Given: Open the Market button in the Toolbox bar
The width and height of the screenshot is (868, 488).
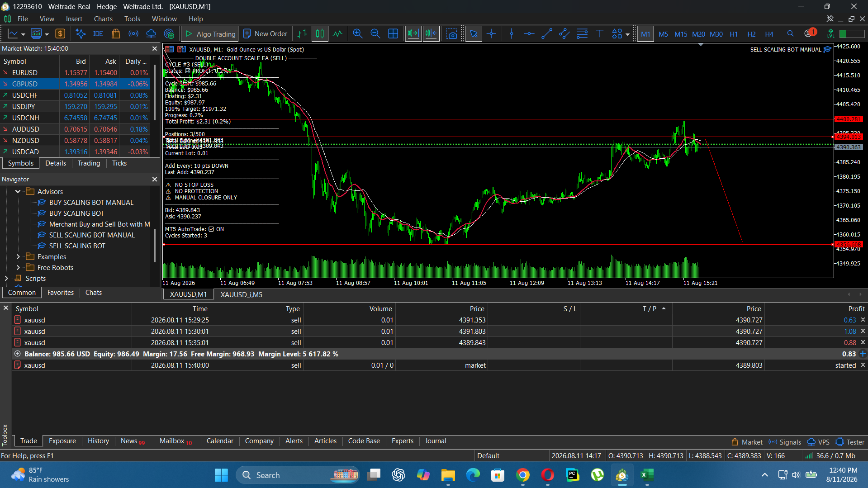Looking at the screenshot, I should [x=747, y=442].
